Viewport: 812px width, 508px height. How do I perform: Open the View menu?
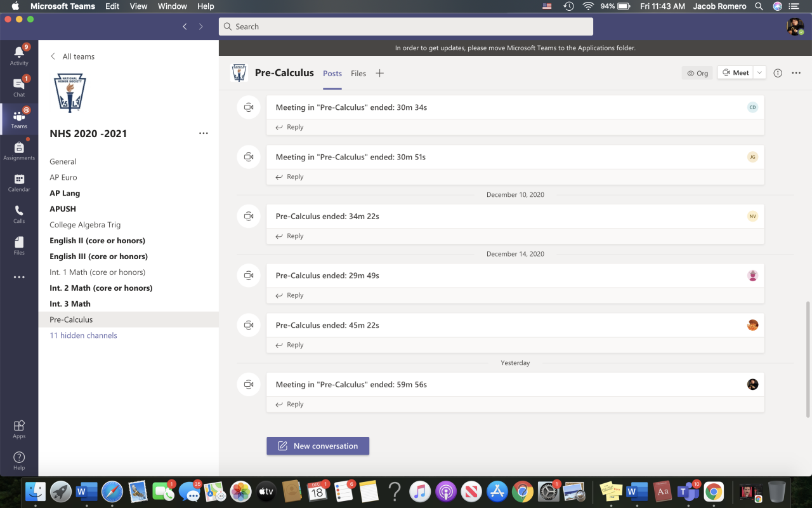(x=138, y=6)
